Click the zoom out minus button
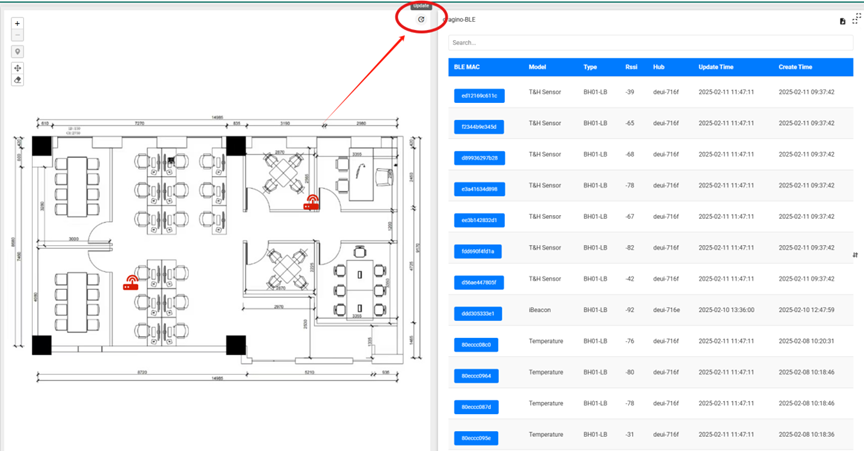Image resolution: width=864 pixels, height=451 pixels. [18, 35]
